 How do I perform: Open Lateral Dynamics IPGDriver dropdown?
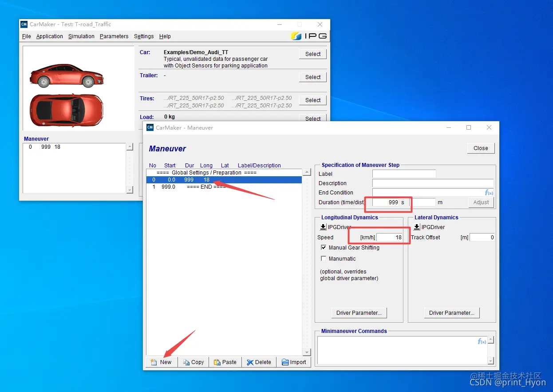tap(417, 227)
